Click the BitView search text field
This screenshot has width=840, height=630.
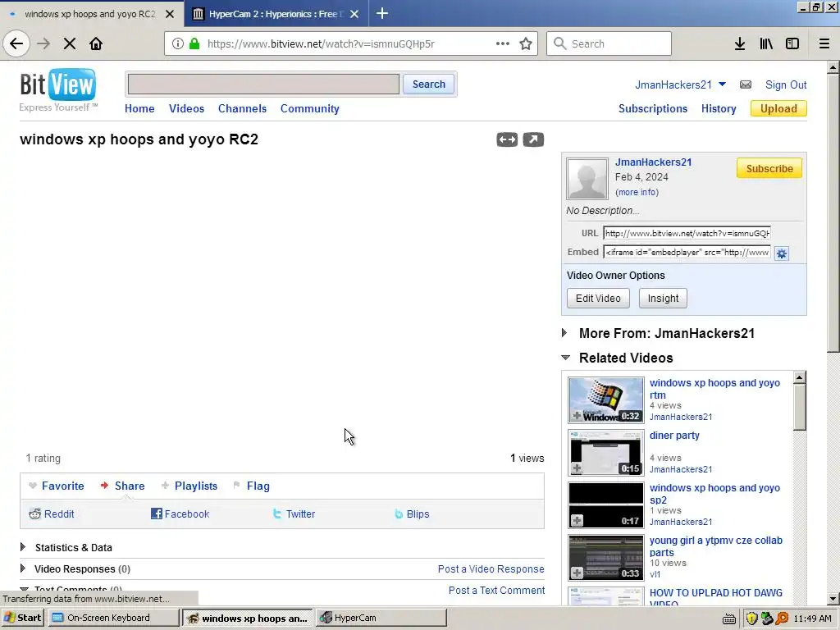(x=263, y=84)
